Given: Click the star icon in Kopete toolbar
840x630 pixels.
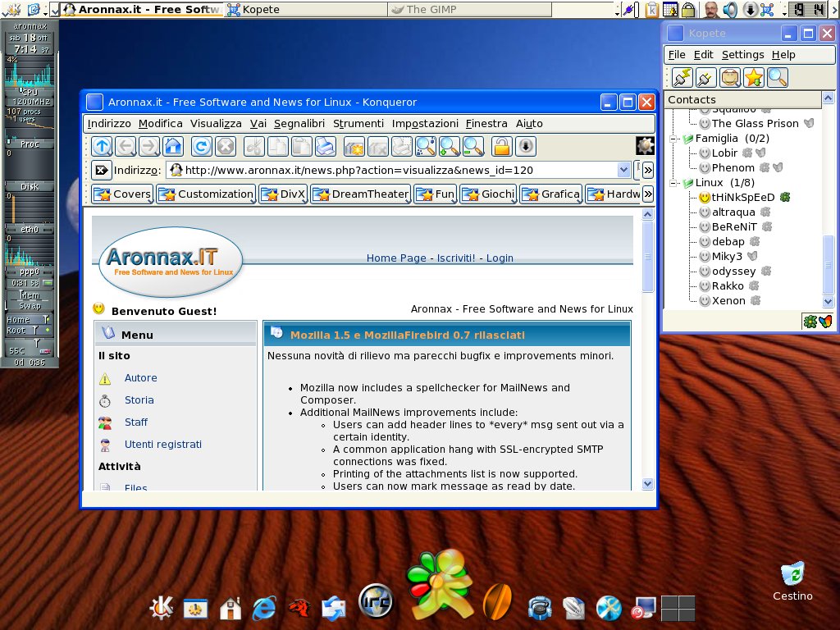Looking at the screenshot, I should pos(753,78).
